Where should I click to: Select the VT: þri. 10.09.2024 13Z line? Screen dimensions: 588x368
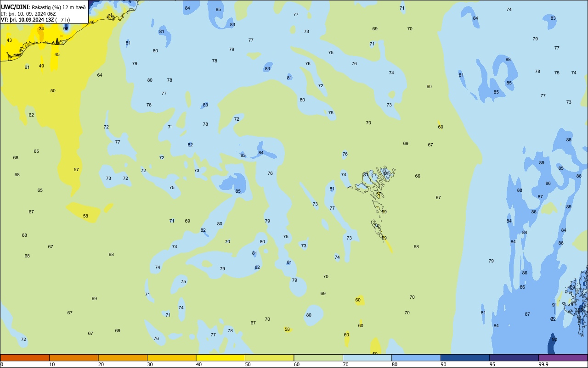click(x=35, y=20)
